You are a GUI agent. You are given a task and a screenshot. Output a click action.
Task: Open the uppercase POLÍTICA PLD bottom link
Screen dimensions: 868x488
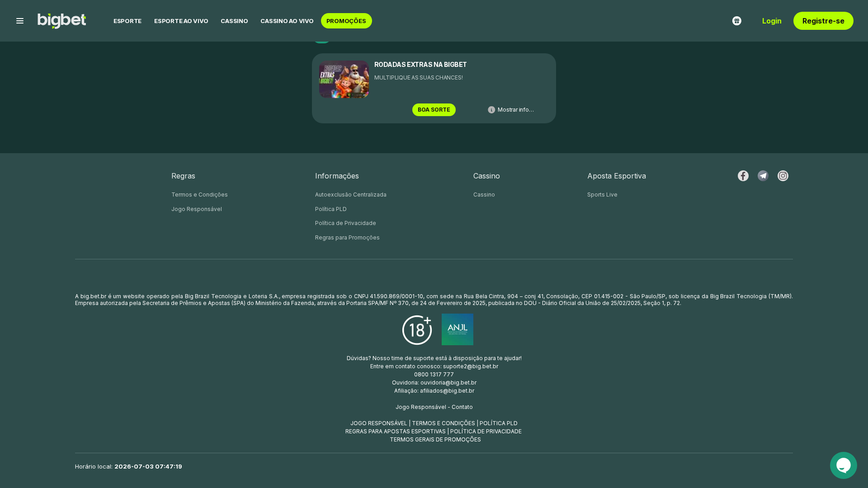pos(499,423)
